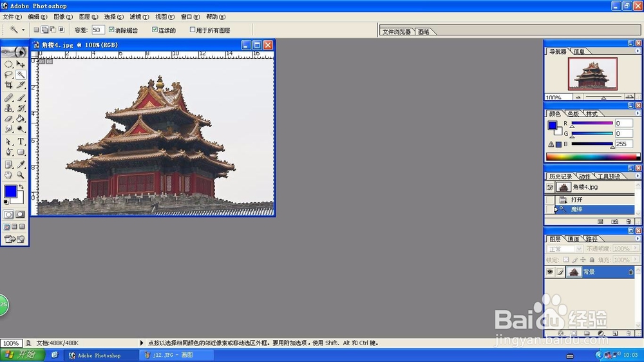Select the Hand tool

(x=8, y=175)
